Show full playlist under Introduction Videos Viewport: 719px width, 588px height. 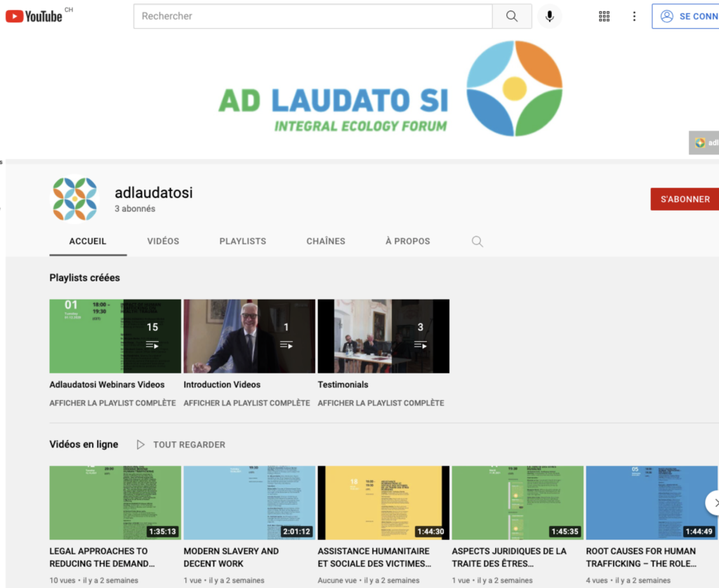tap(246, 403)
